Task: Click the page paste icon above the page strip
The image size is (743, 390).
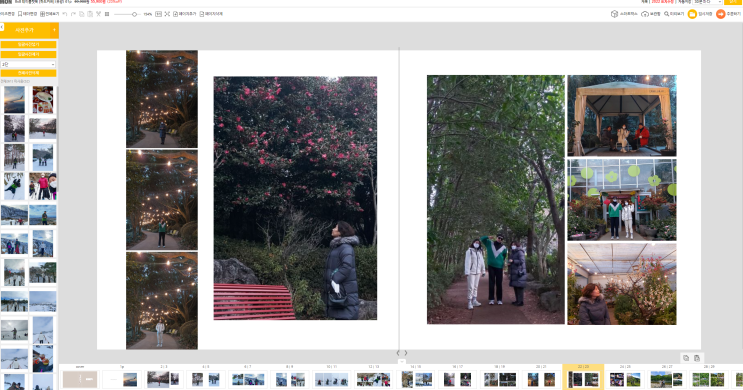Action: pos(697,358)
